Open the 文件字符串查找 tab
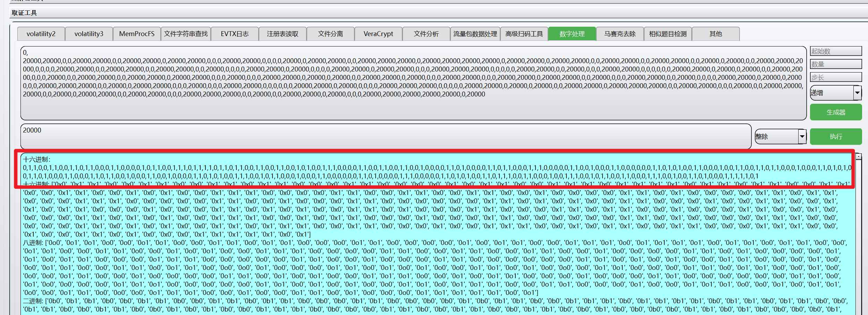The image size is (868, 315). (x=185, y=34)
